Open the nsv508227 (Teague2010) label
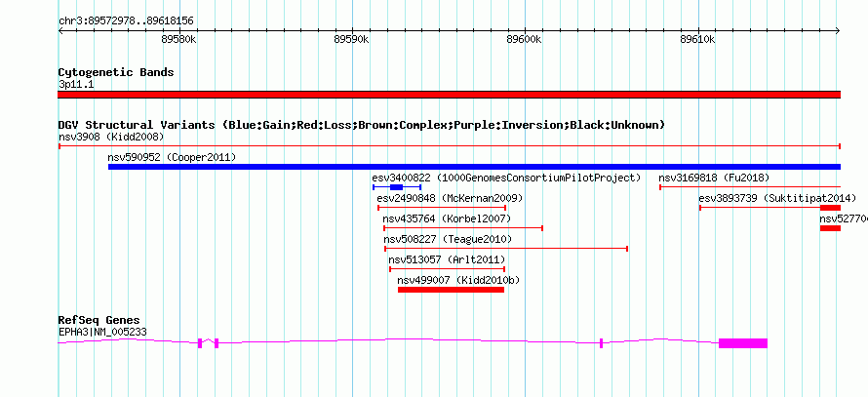Viewport: 868px width, 397px height. pos(448,239)
